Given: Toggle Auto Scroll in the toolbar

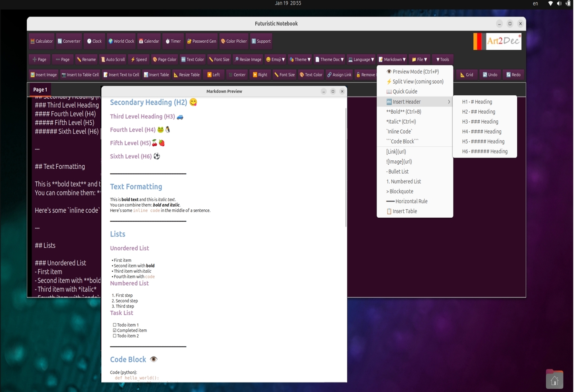Looking at the screenshot, I should (113, 59).
